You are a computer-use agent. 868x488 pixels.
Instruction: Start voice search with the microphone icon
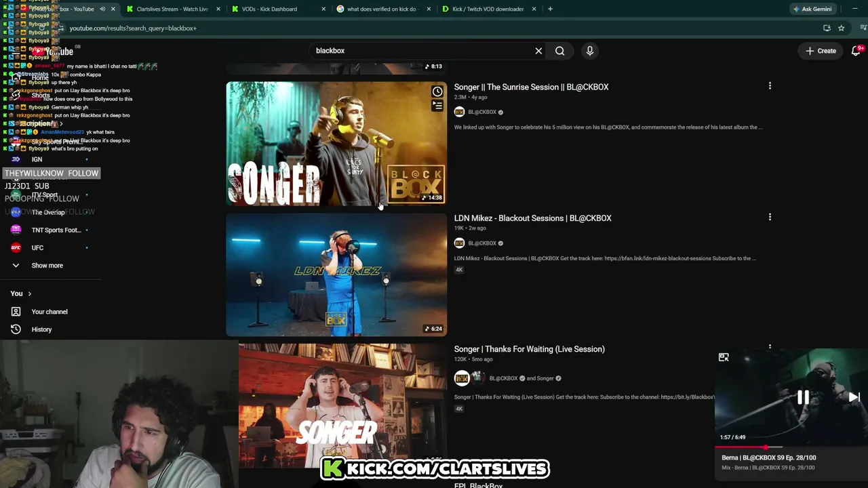pos(590,51)
